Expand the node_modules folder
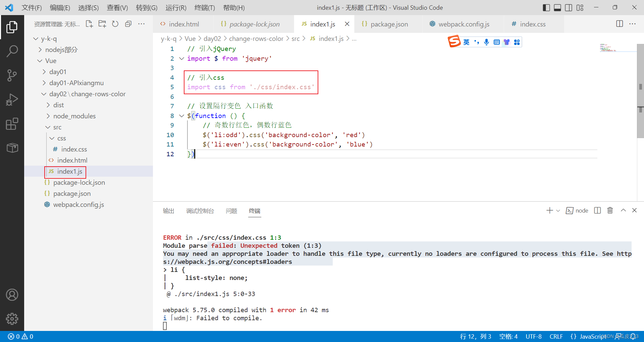The width and height of the screenshot is (644, 342). 48,116
